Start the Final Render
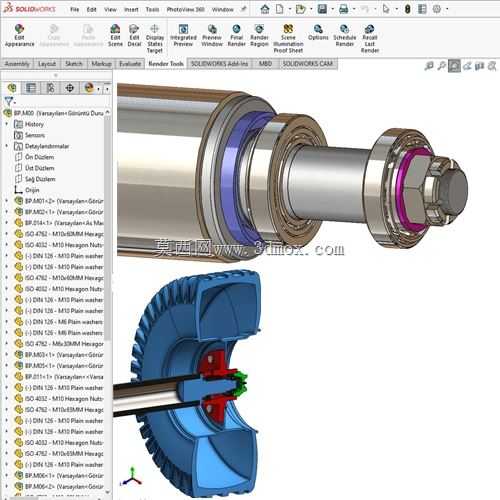Screen dimensions: 500x500 [x=236, y=35]
